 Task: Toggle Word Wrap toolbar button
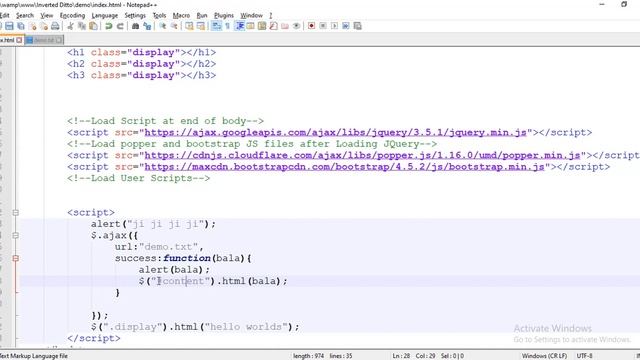point(216,26)
